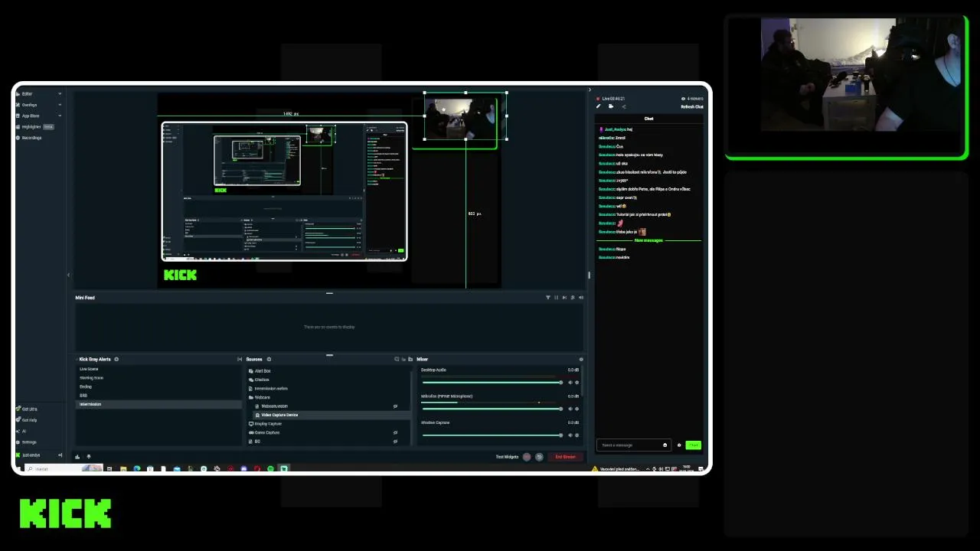Adjust the Window Capture volume slider
Screen dimensions: 980x551
[x=492, y=435]
